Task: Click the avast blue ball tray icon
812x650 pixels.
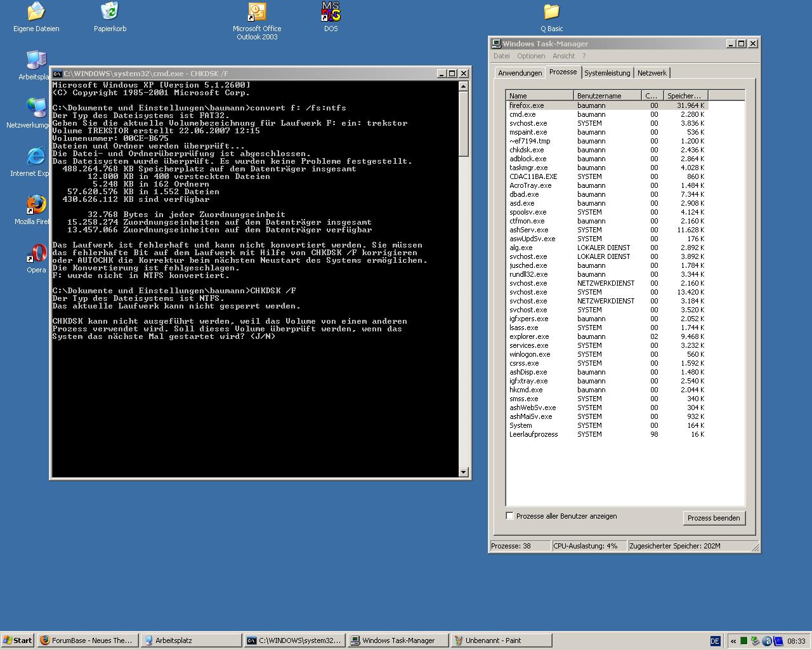Action: (766, 641)
